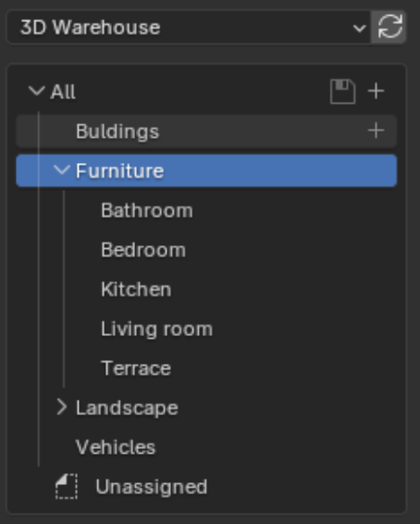Add a sub-catalog under Buldings
Viewport: 420px width, 524px height.
pyautogui.click(x=376, y=131)
